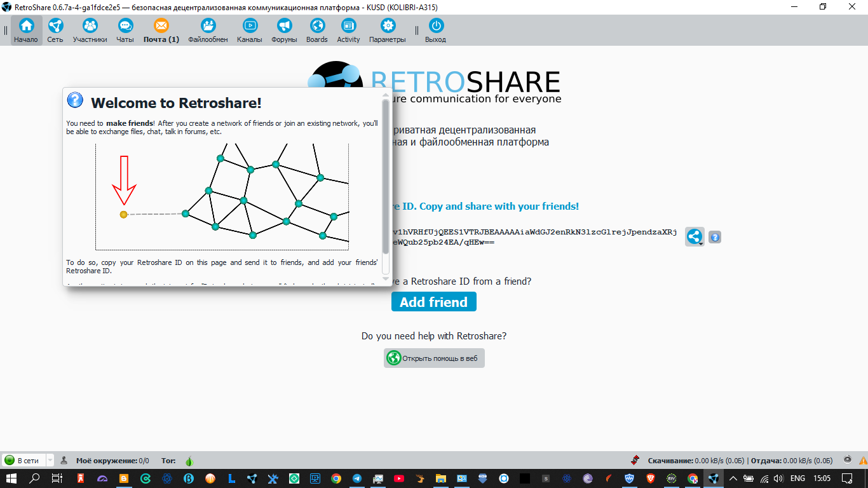868x488 pixels.
Task: Click scroll-down arrow of Welcome popup
Action: click(386, 278)
